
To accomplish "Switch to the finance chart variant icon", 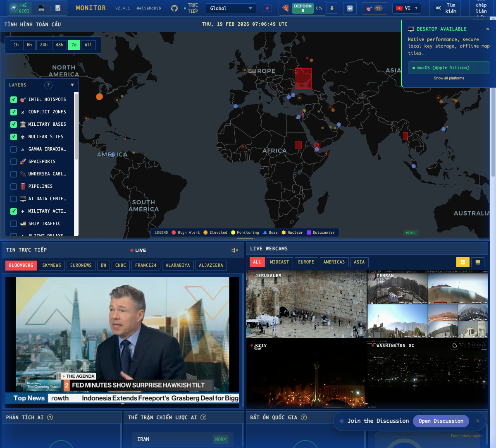I will [58, 8].
